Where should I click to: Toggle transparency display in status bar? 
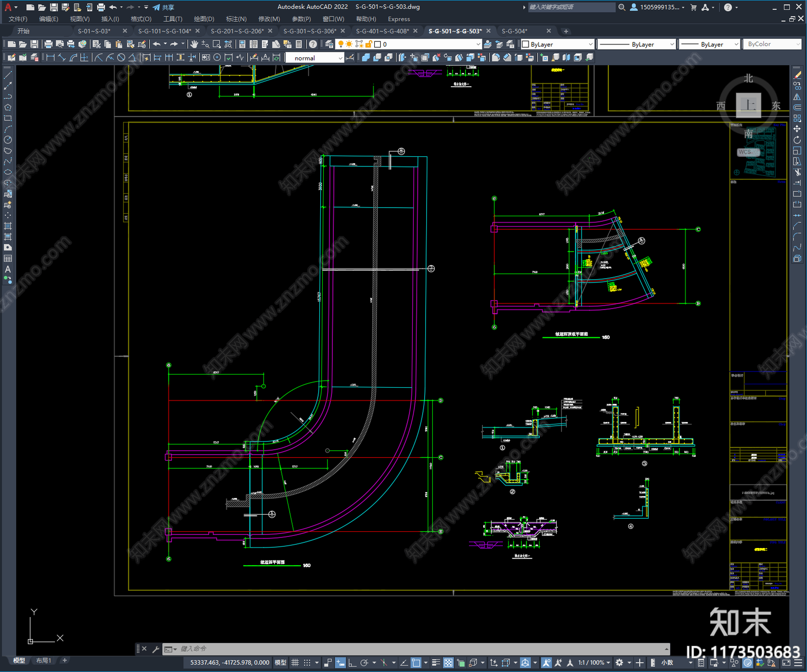tap(448, 662)
